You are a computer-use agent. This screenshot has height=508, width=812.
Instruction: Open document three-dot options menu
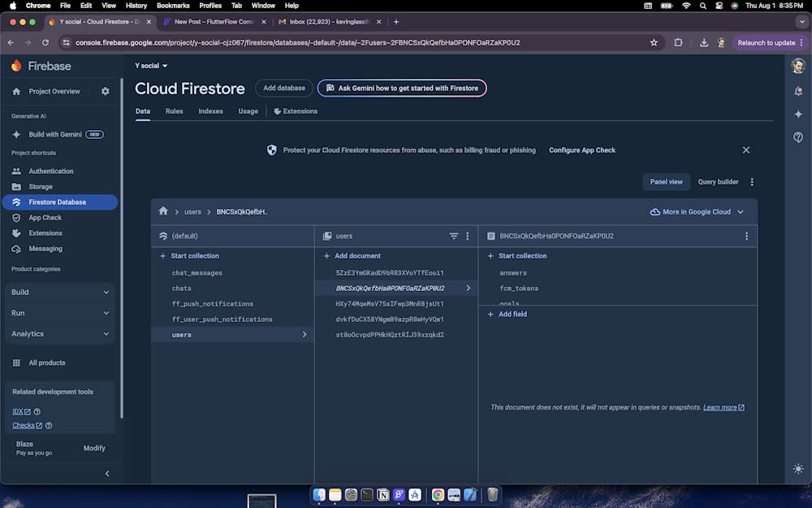coord(746,236)
